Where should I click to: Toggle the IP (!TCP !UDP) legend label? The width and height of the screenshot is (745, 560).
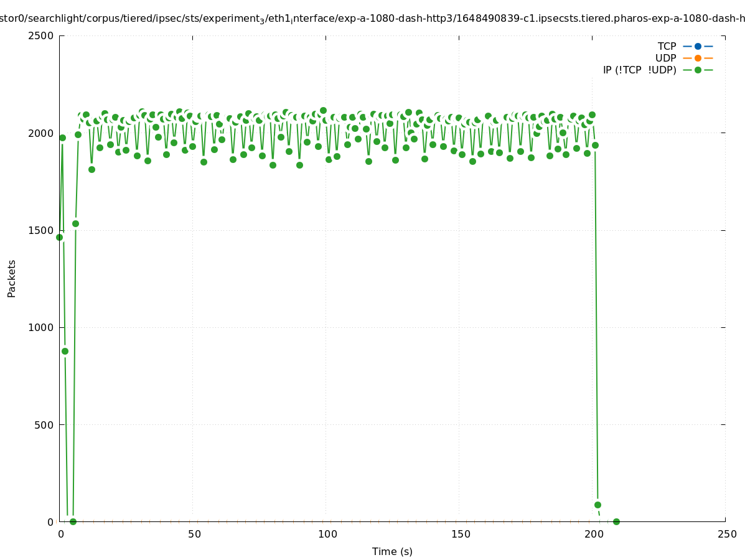(x=639, y=70)
